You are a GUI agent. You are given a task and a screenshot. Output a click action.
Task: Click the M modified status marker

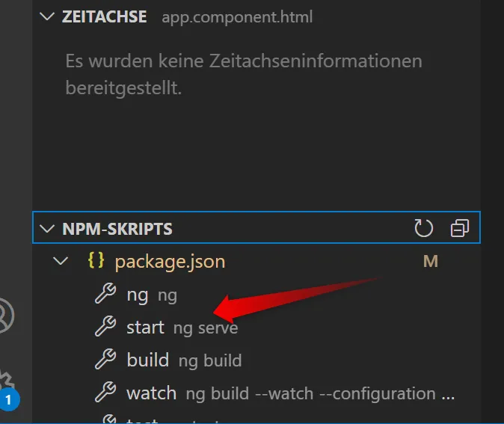point(431,261)
